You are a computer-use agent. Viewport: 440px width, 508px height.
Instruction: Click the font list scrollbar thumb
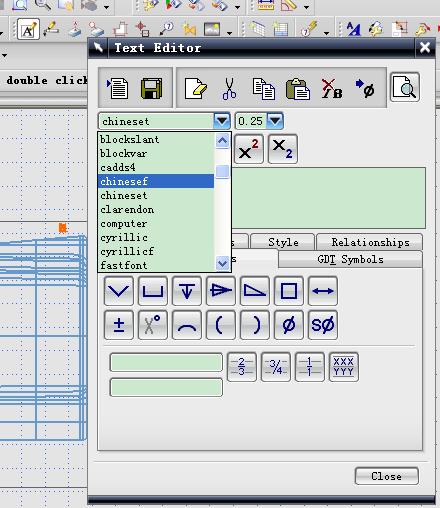[222, 172]
